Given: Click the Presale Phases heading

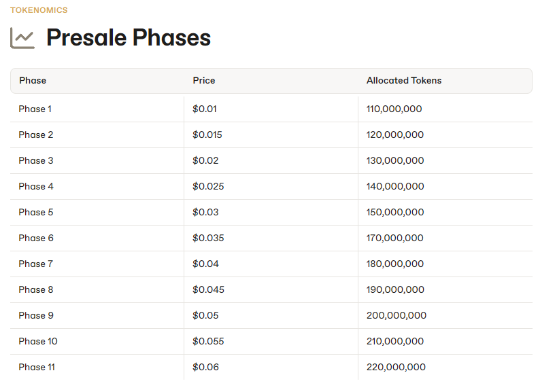Looking at the screenshot, I should pos(129,37).
